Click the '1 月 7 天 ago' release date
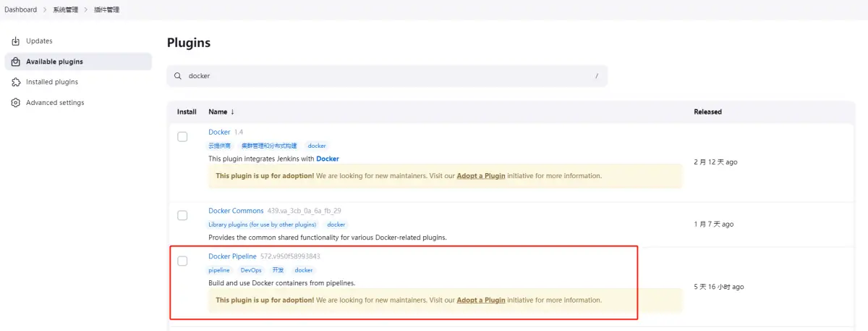This screenshot has height=331, width=868. coord(713,225)
